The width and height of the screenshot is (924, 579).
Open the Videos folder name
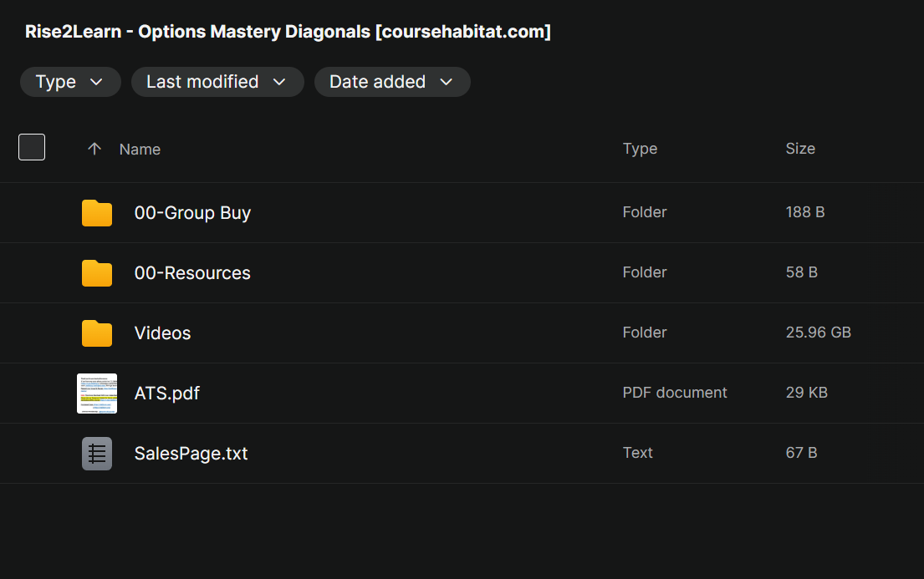pyautogui.click(x=162, y=333)
